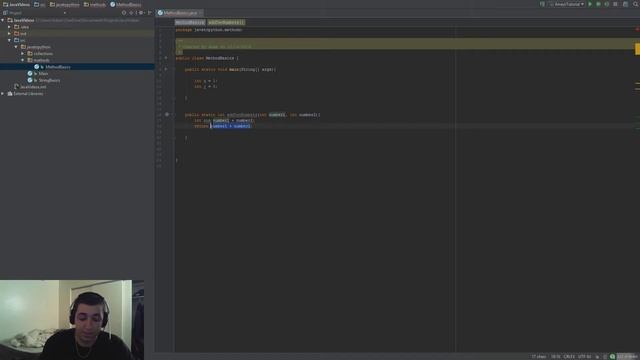Open the run configuration dropdown
Screen dimensions: 640x360
point(567,4)
